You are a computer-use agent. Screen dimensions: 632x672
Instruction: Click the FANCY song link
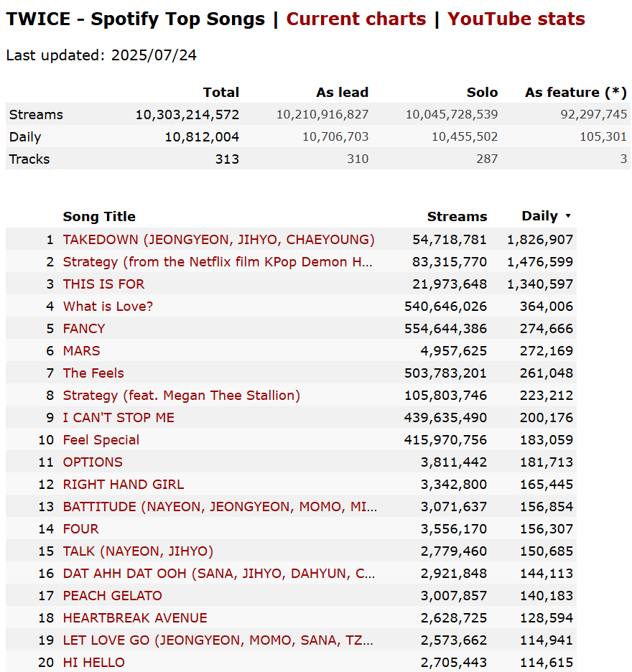pyautogui.click(x=84, y=329)
